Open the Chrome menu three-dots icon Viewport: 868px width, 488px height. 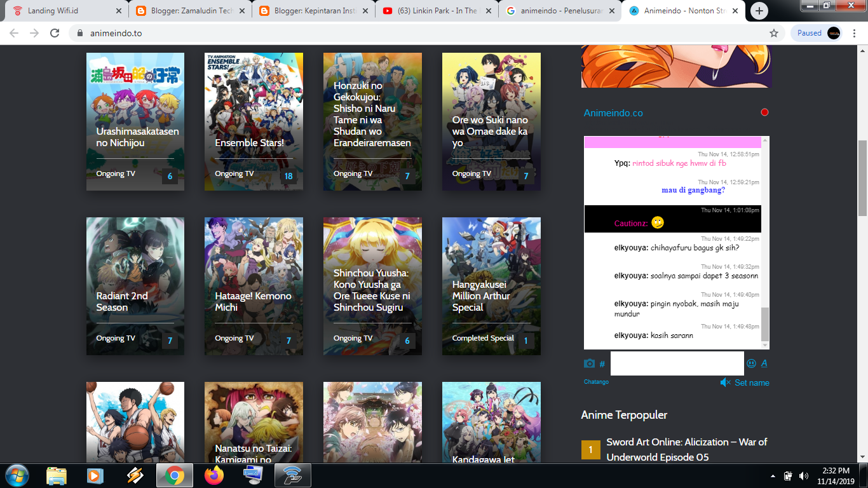[x=855, y=33]
